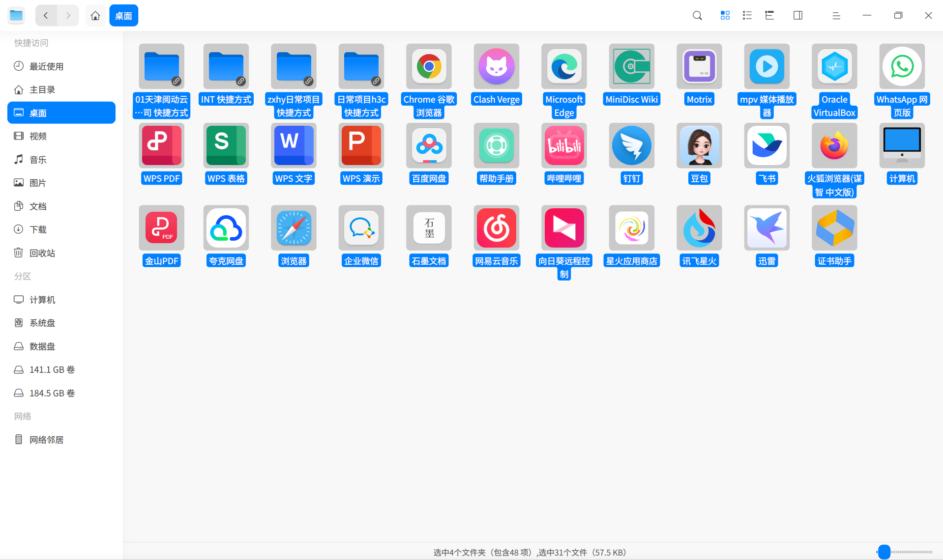Open 回收站 in the sidebar
943x560 pixels.
click(x=61, y=253)
